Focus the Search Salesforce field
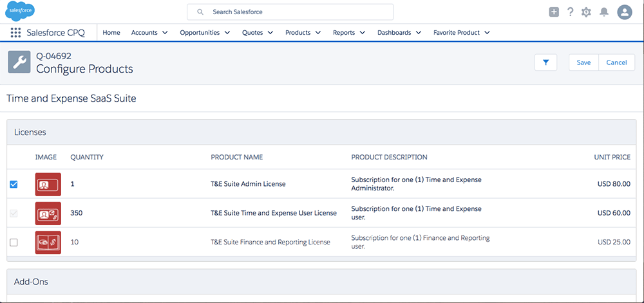The width and height of the screenshot is (644, 303). pyautogui.click(x=290, y=12)
